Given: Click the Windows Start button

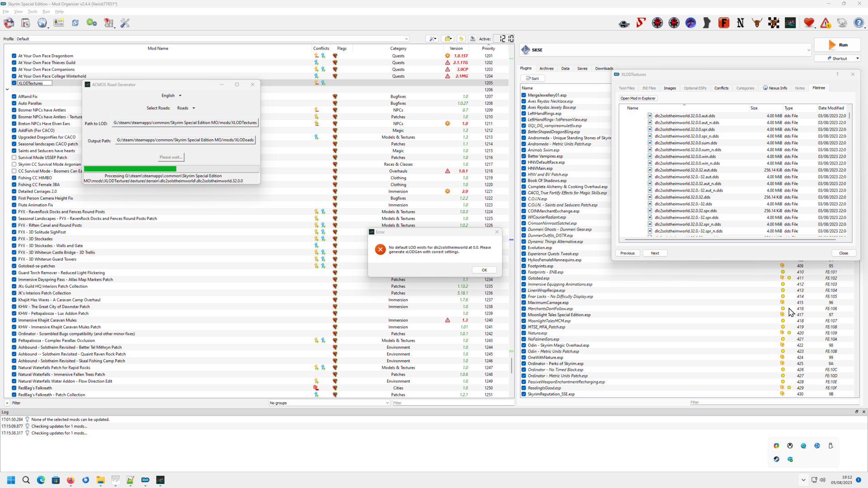Looking at the screenshot, I should pyautogui.click(x=11, y=480).
